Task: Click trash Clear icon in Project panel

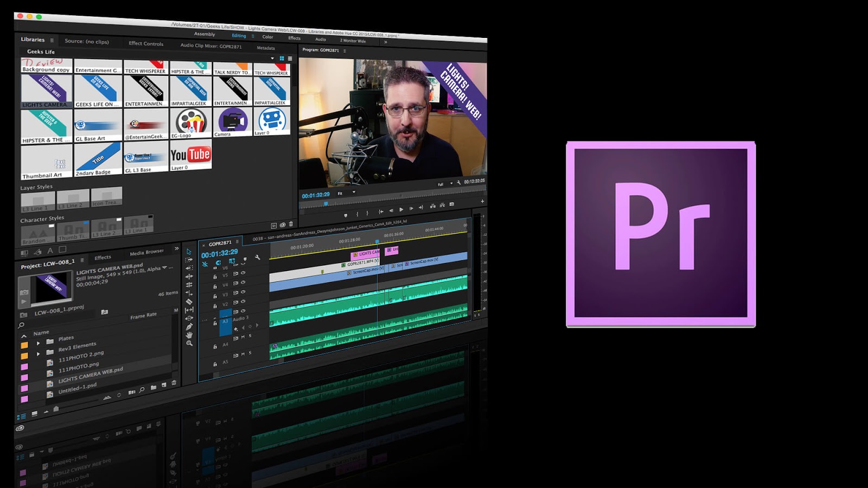Action: click(174, 383)
